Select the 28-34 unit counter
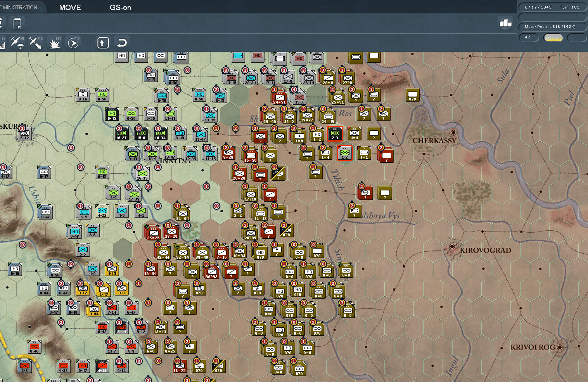588x382 pixels. (250, 77)
